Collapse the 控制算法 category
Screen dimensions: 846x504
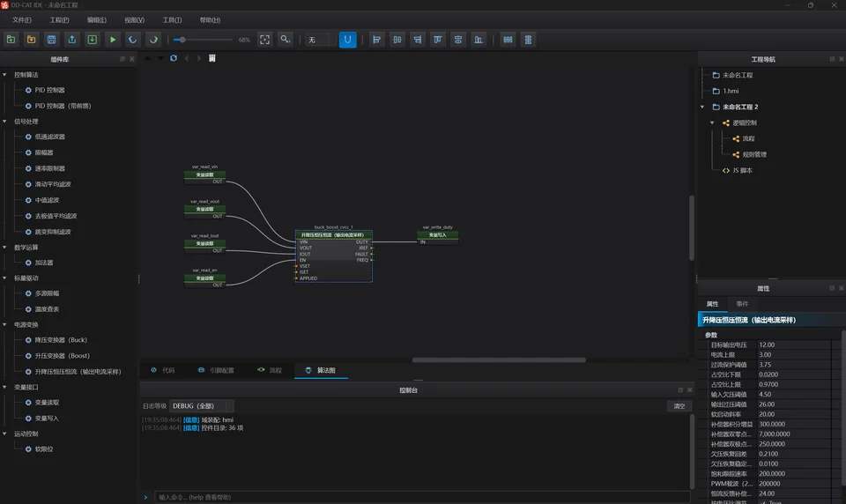tap(4, 75)
